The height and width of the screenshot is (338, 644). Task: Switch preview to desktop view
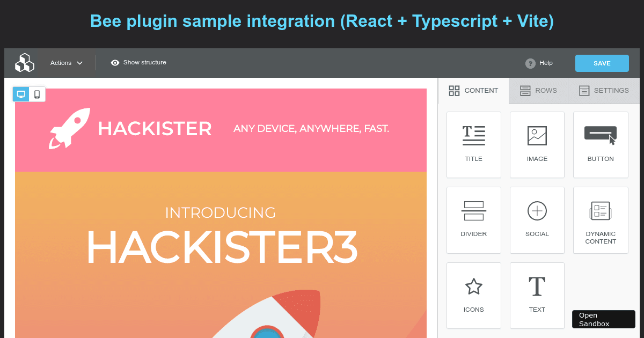21,94
